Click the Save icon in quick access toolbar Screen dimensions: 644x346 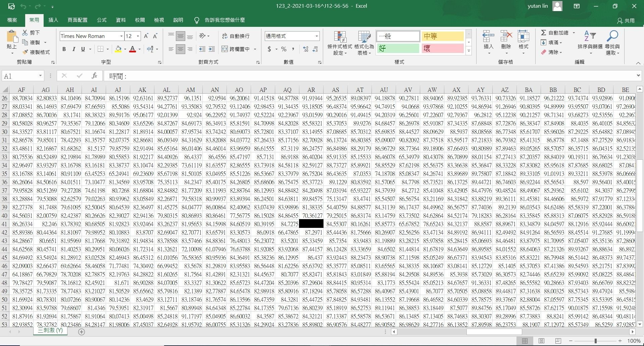click(11, 6)
